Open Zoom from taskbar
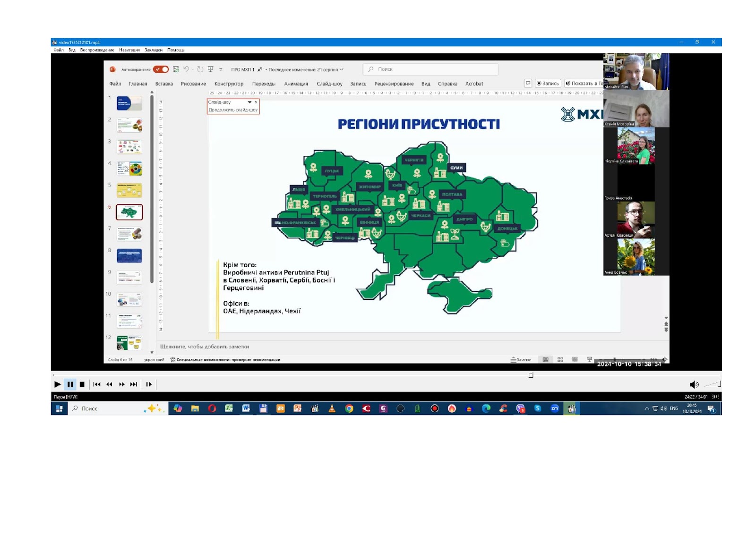This screenshot has height=534, width=756. pyautogui.click(x=555, y=409)
